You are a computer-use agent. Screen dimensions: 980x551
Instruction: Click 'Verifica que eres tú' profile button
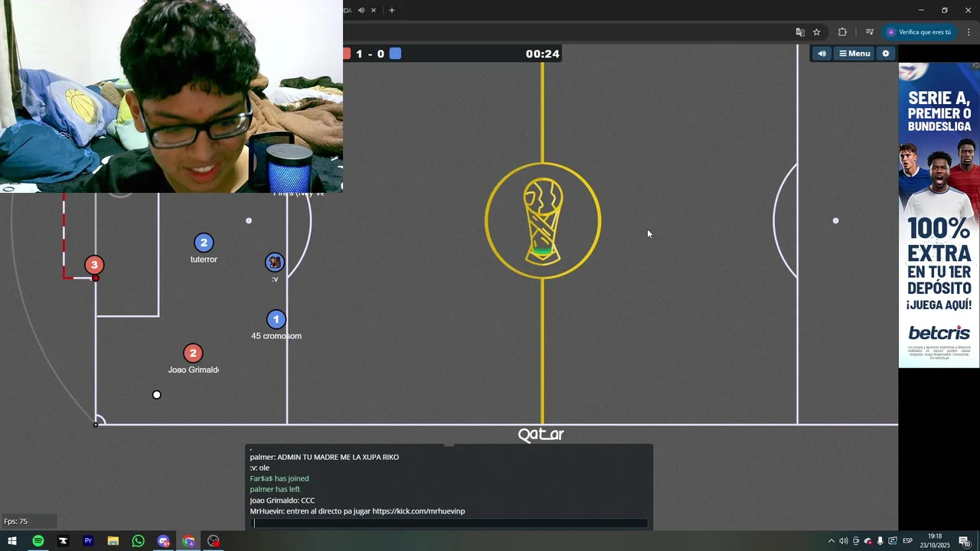pos(920,32)
